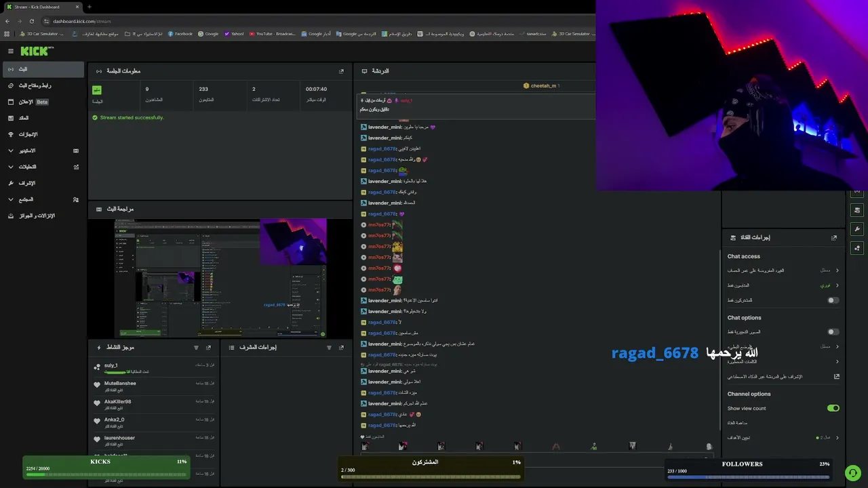Open goals setup (تعيين الأهداف) chevron
The height and width of the screenshot is (488, 868).
[837, 438]
